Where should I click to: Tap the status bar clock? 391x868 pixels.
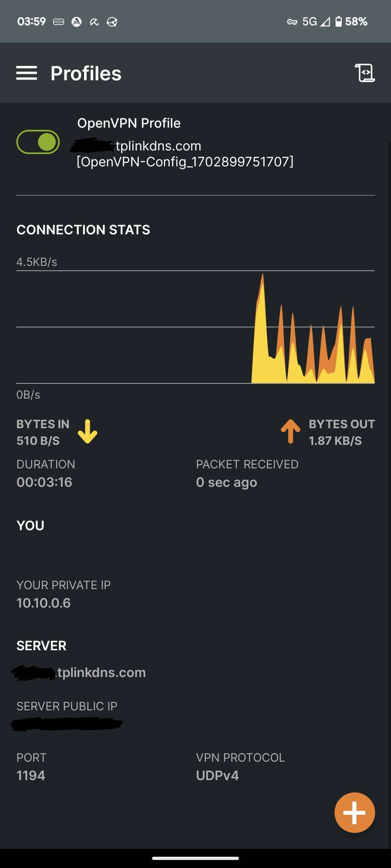pos(31,22)
